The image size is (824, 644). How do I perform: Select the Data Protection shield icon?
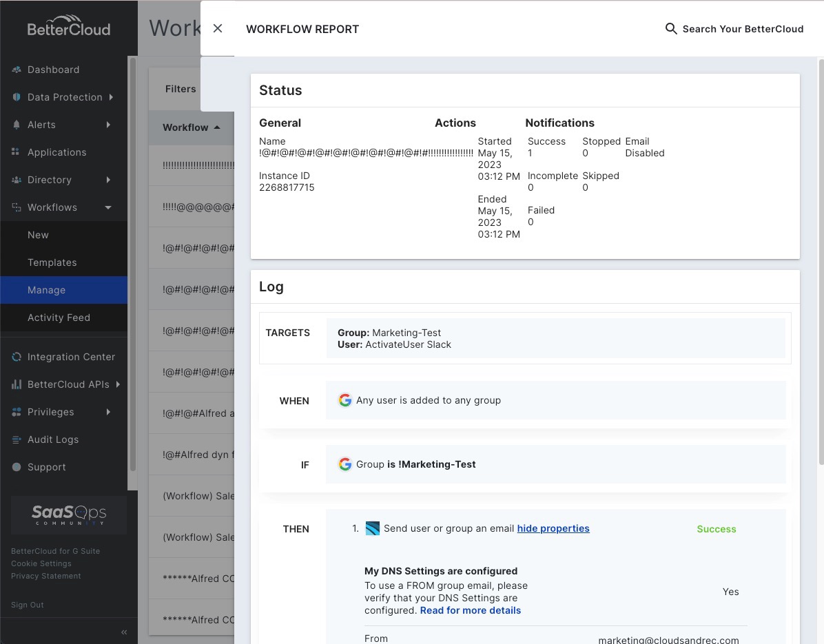tap(15, 97)
